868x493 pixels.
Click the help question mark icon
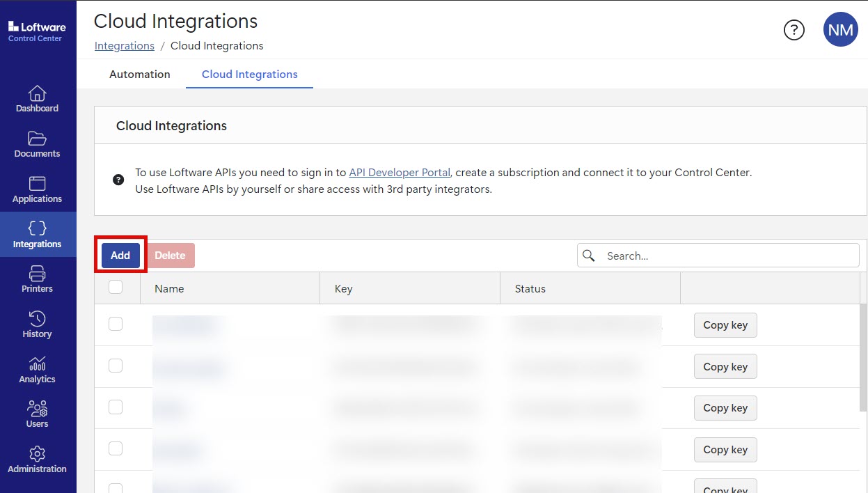click(794, 30)
